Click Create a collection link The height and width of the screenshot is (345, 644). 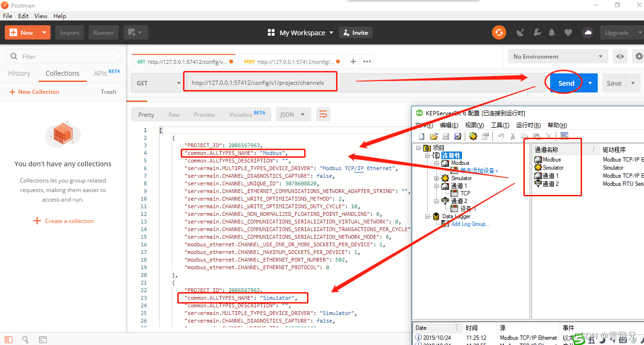click(x=64, y=221)
